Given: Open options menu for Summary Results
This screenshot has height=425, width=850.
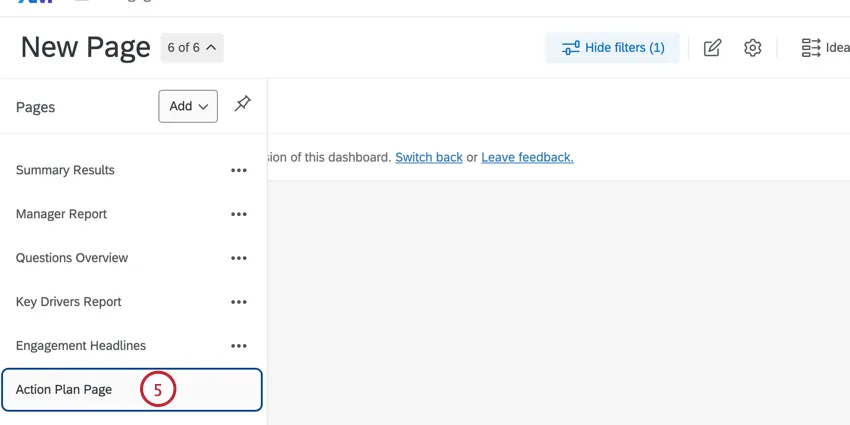Looking at the screenshot, I should [x=238, y=170].
